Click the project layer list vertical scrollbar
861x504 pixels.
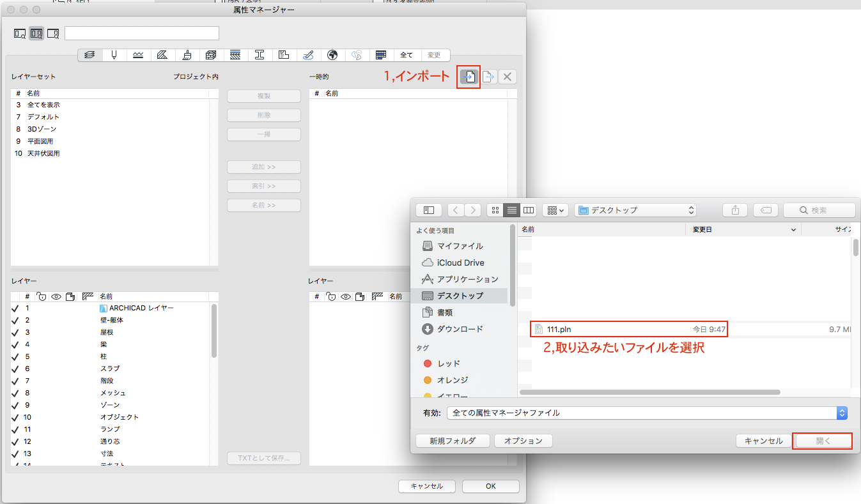click(214, 330)
